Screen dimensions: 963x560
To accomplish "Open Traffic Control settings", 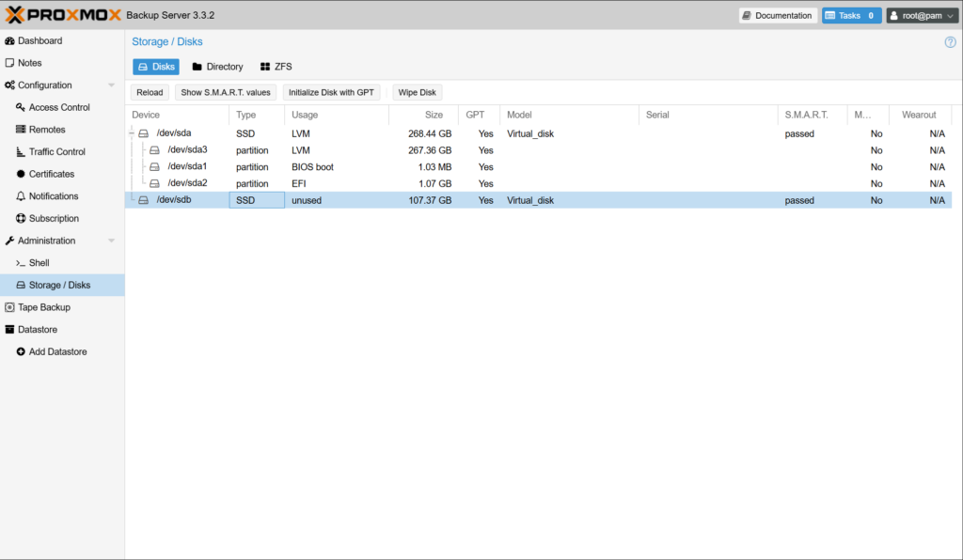I will point(56,152).
